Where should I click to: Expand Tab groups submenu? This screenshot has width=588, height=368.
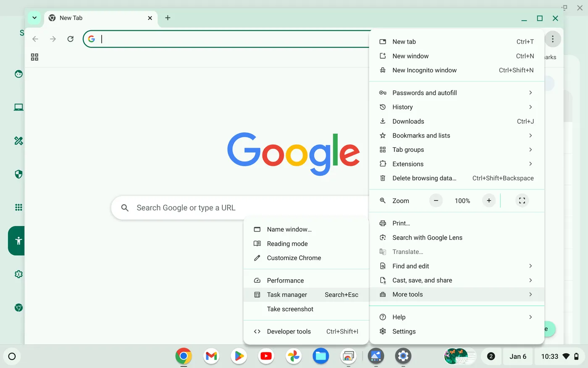(457, 150)
